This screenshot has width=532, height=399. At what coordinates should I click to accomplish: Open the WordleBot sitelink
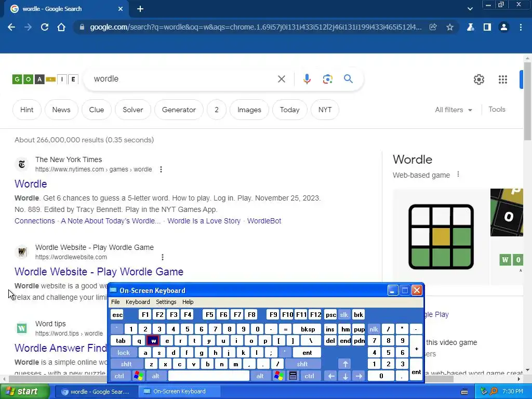click(x=264, y=221)
